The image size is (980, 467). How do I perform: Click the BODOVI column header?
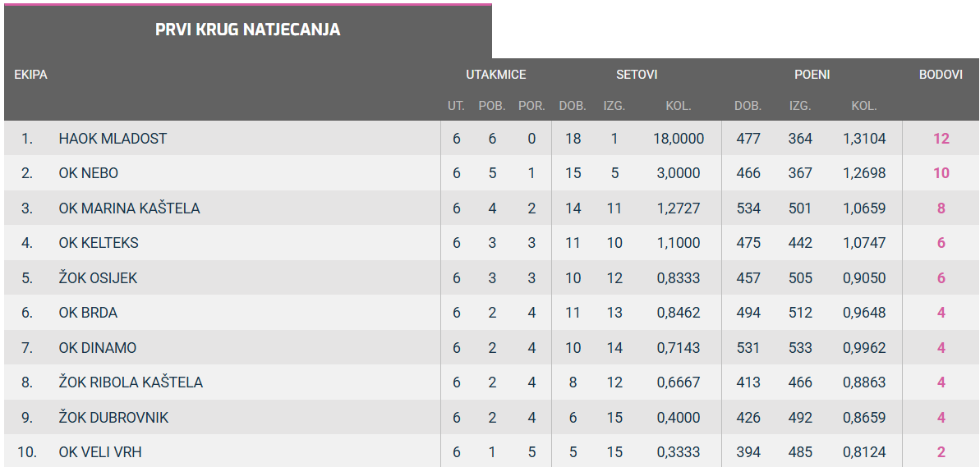[941, 75]
